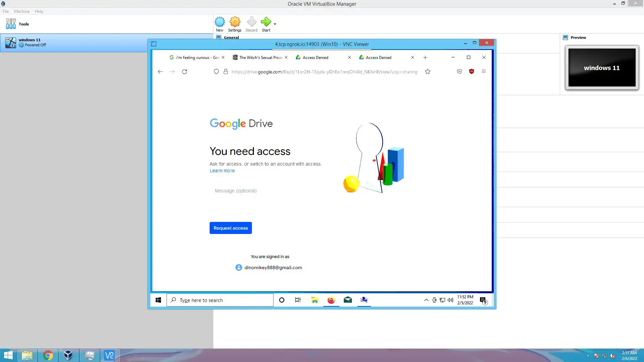Click the Request access button
This screenshot has height=362, width=644.
[x=230, y=228]
